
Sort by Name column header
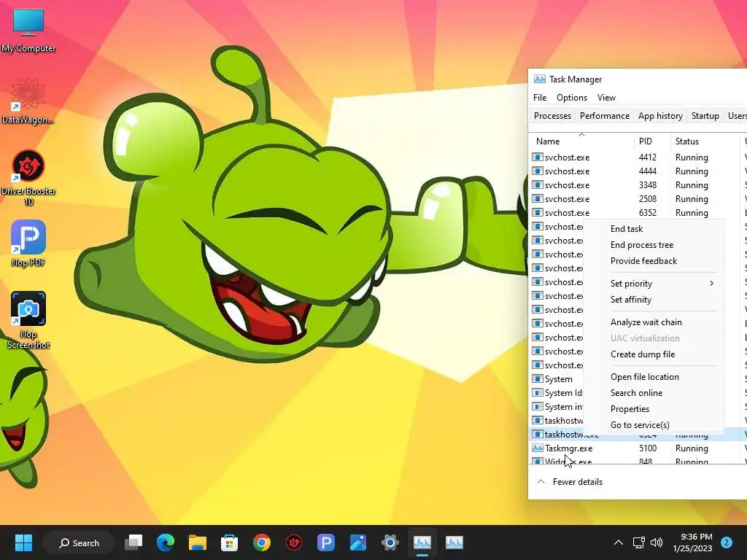click(x=581, y=141)
